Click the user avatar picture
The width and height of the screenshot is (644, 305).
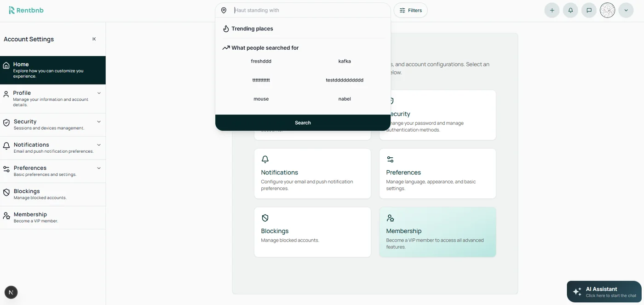point(607,10)
